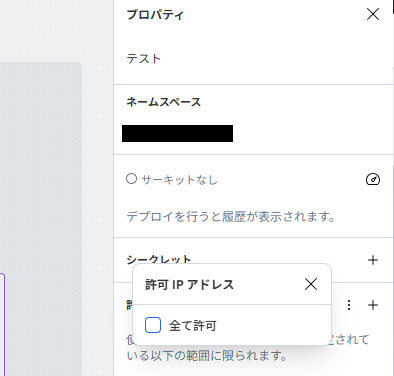Click the plus icon next to three-dot menu
Viewport: 394px width, 376px height.
point(373,305)
